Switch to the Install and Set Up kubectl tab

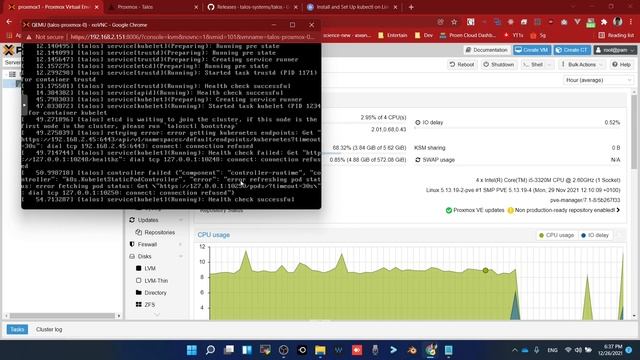352,7
